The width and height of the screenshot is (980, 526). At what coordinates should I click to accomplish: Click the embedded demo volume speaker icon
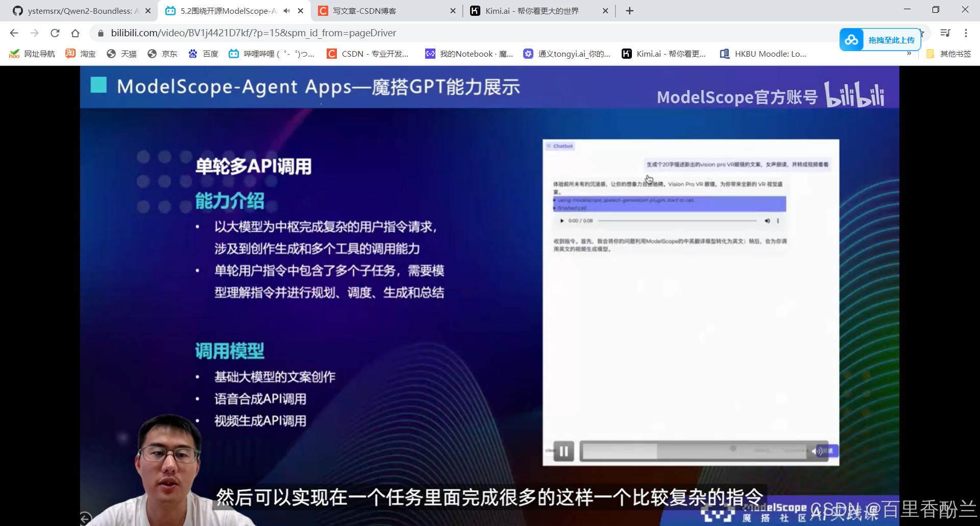[817, 451]
